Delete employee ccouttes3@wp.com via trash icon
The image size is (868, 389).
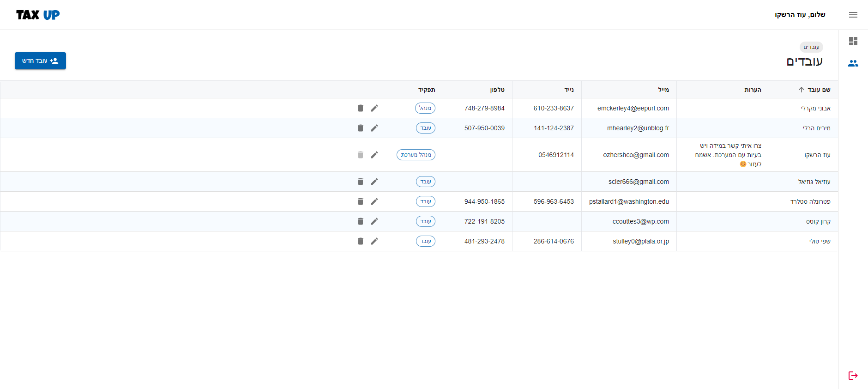(361, 221)
